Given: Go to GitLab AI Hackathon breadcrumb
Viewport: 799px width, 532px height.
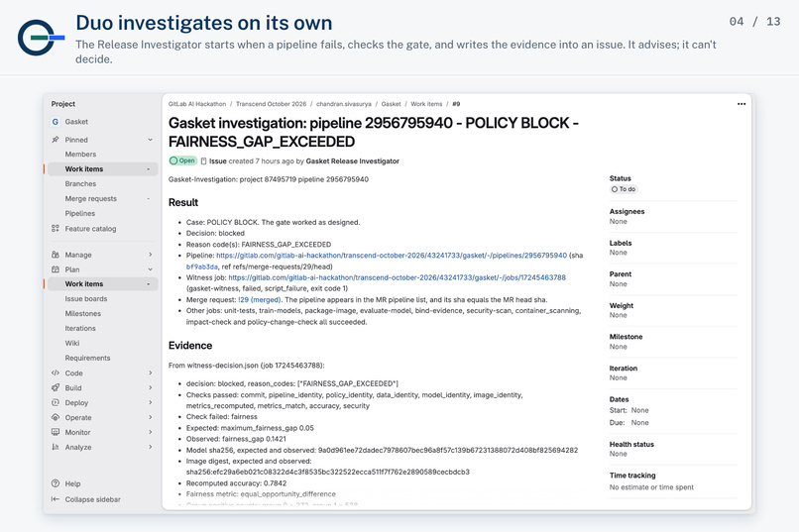Looking at the screenshot, I should pyautogui.click(x=197, y=104).
